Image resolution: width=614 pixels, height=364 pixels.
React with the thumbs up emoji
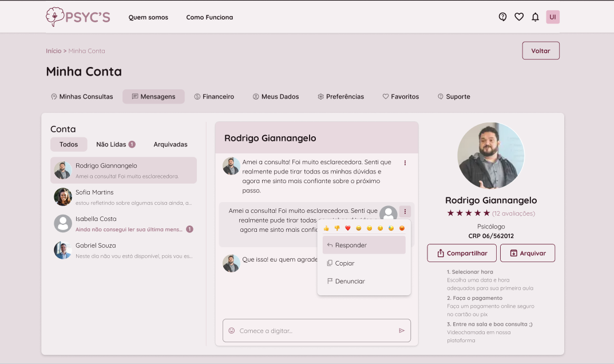click(x=326, y=228)
